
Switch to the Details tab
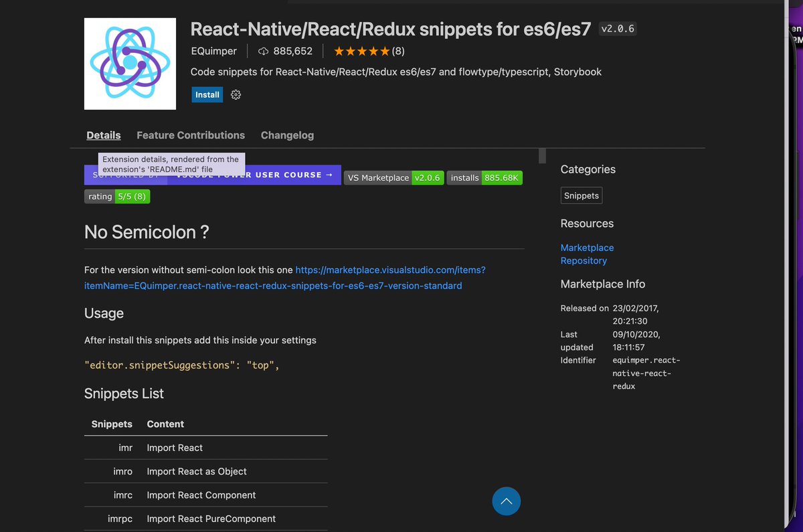[x=104, y=135]
